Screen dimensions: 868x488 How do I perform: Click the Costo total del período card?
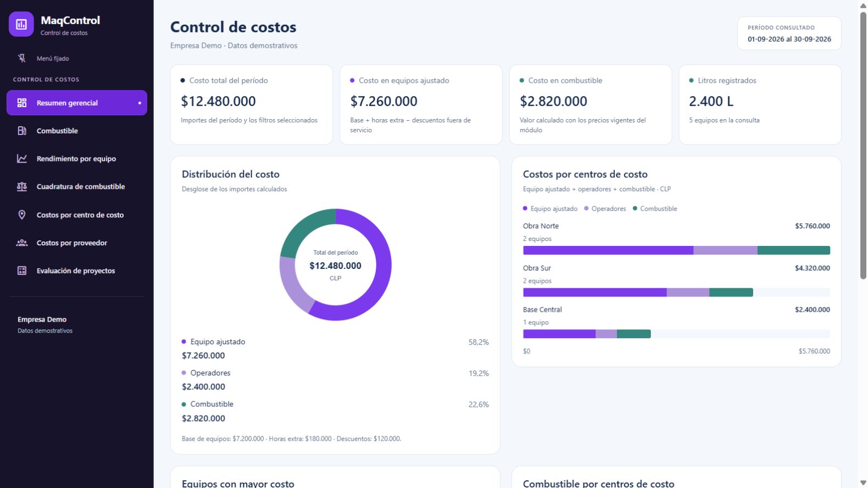click(252, 105)
